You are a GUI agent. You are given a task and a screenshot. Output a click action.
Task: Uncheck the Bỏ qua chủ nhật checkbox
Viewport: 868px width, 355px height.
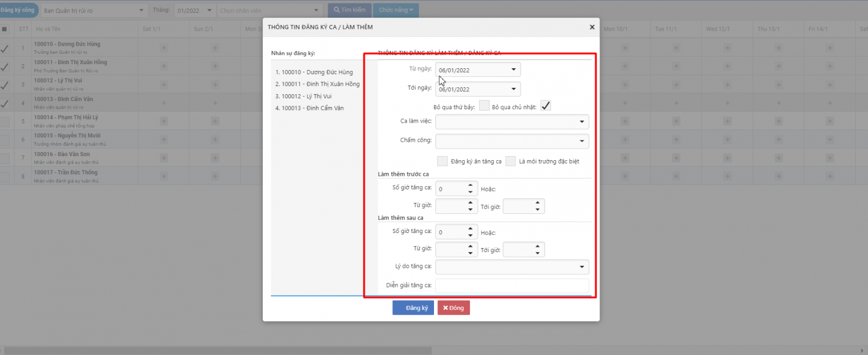pos(546,106)
